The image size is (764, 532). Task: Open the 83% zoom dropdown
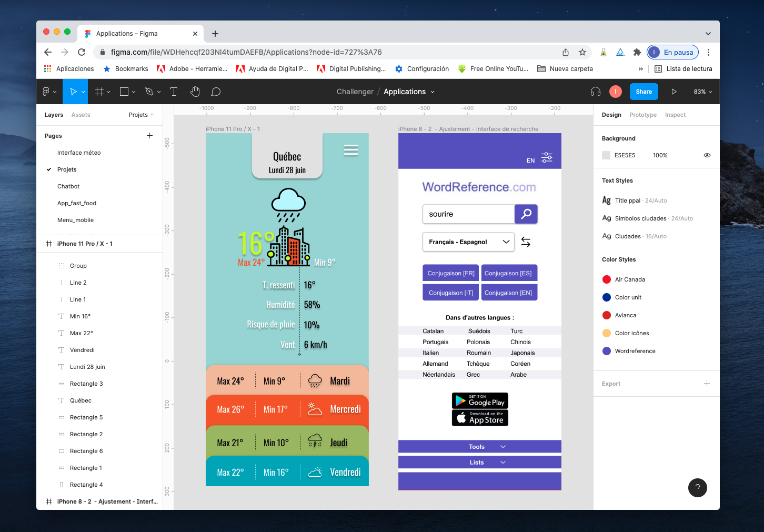coord(702,92)
